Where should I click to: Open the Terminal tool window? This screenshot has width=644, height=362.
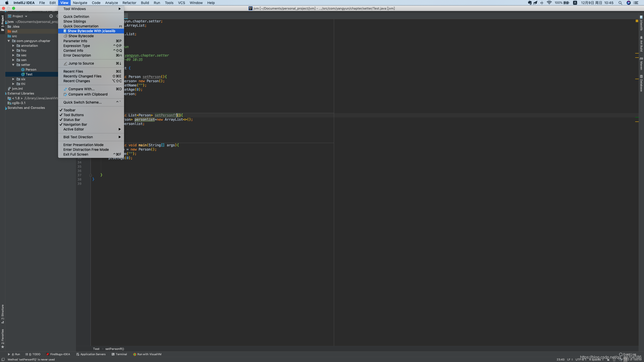(119, 354)
